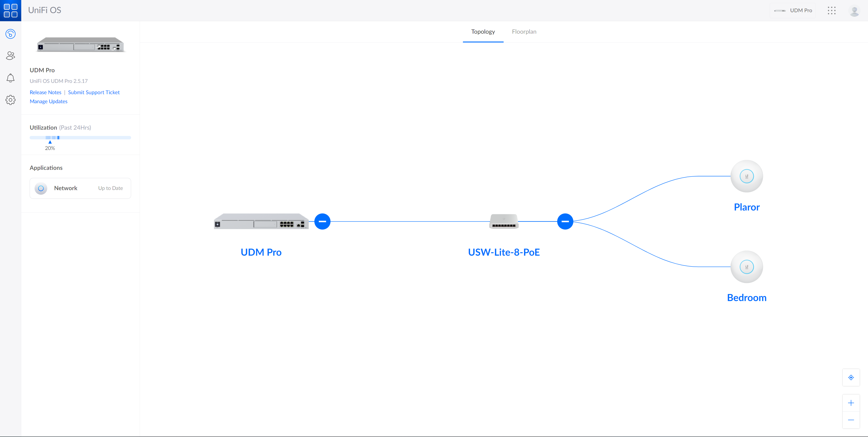
Task: Click the 20% utilization marker
Action: point(50,146)
